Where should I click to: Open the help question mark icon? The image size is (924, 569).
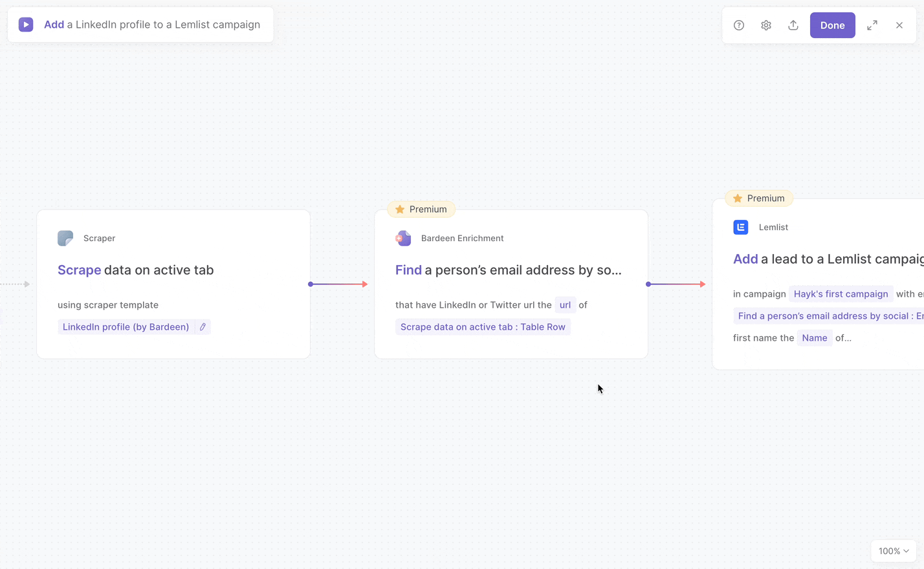click(x=739, y=25)
